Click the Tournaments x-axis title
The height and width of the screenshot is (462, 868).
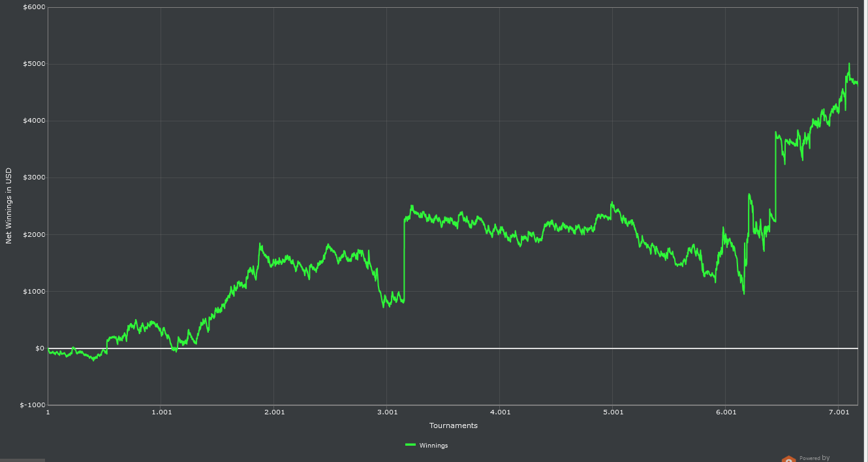point(453,425)
